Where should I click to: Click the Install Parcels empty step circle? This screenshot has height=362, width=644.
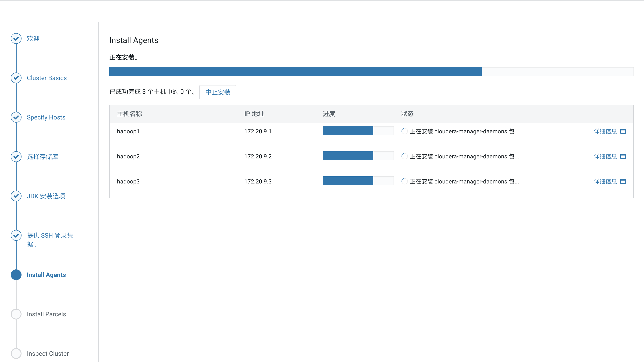tap(16, 314)
